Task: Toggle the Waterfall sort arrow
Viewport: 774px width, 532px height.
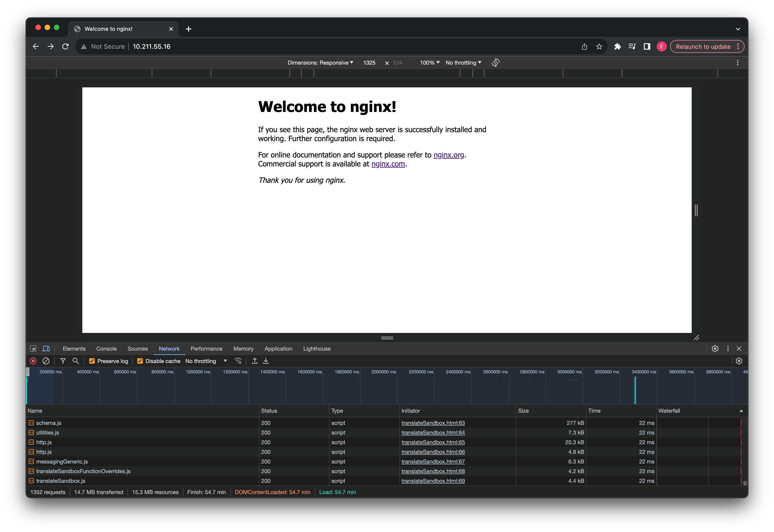Action: pyautogui.click(x=741, y=411)
